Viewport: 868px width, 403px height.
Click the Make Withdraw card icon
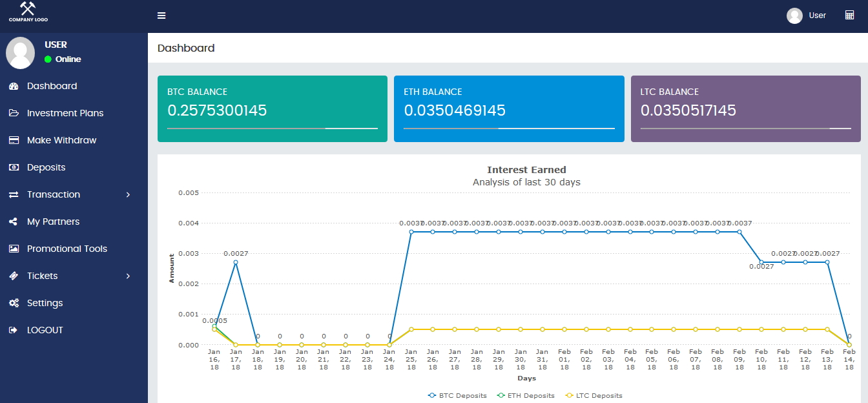pos(14,140)
